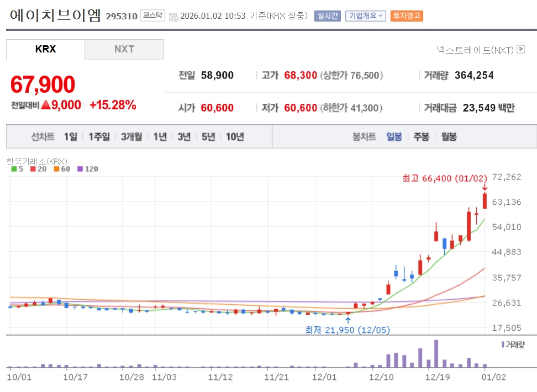Show the 1일 line chart
The image size is (537, 392).
[71, 137]
